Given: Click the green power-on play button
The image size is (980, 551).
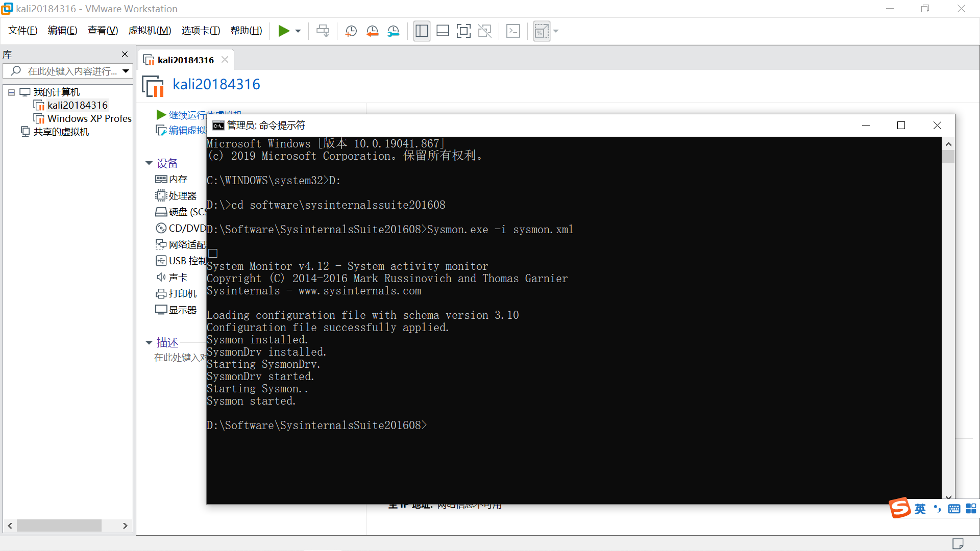Looking at the screenshot, I should click(x=284, y=31).
